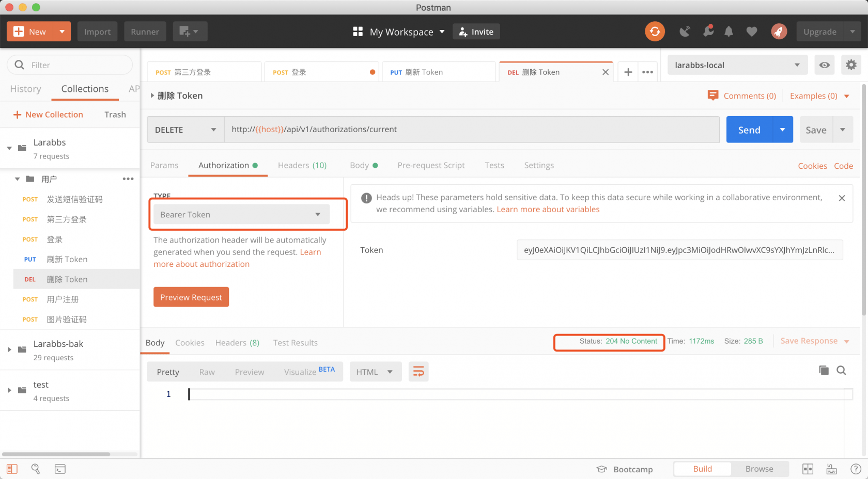
Task: Switch to the History tab
Action: tap(25, 89)
